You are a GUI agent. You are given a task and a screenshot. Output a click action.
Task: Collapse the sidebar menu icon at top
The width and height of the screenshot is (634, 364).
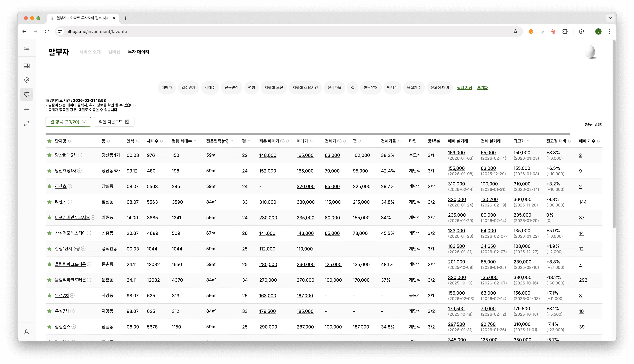[27, 48]
